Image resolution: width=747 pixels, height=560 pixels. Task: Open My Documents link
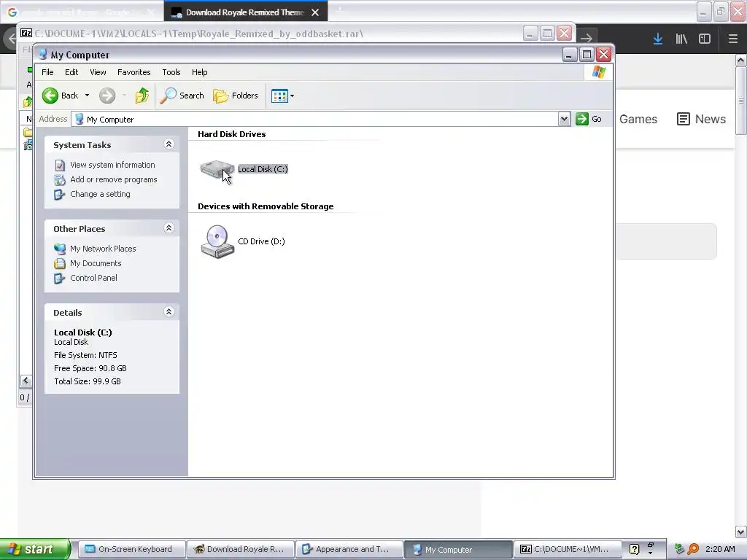pyautogui.click(x=96, y=263)
